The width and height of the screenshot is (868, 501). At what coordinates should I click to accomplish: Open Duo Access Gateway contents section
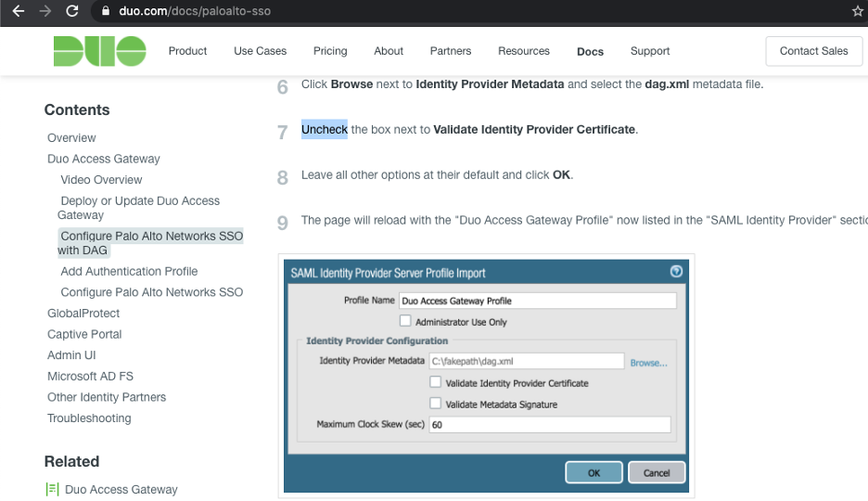(x=104, y=159)
